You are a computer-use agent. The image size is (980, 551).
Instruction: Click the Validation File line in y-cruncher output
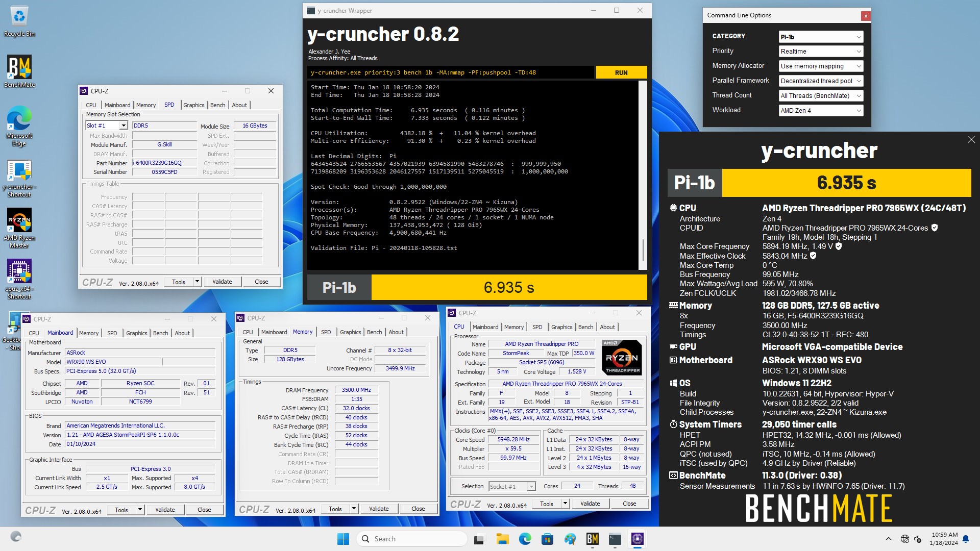pyautogui.click(x=384, y=248)
